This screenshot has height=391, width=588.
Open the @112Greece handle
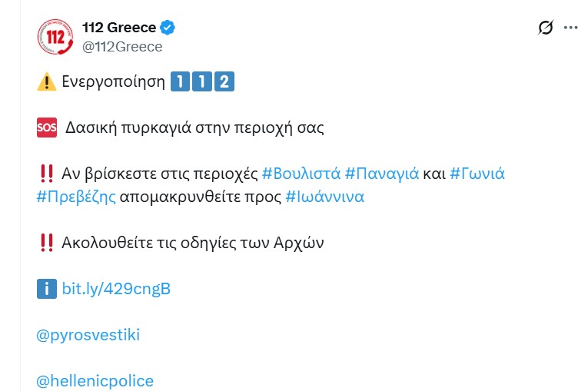[122, 47]
